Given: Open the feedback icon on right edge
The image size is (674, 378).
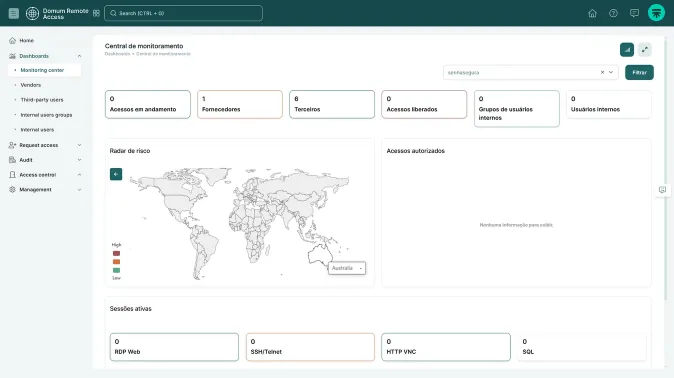Looking at the screenshot, I should (x=662, y=190).
